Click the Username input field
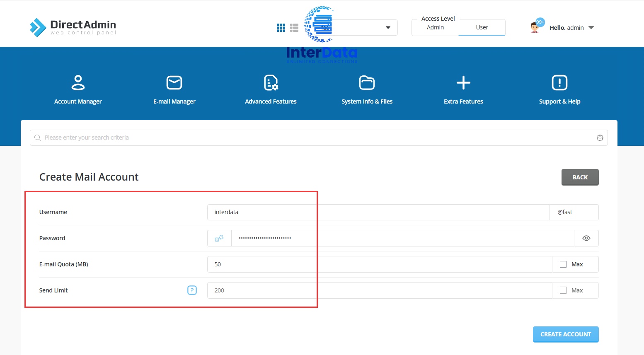This screenshot has width=644, height=355. tap(378, 212)
